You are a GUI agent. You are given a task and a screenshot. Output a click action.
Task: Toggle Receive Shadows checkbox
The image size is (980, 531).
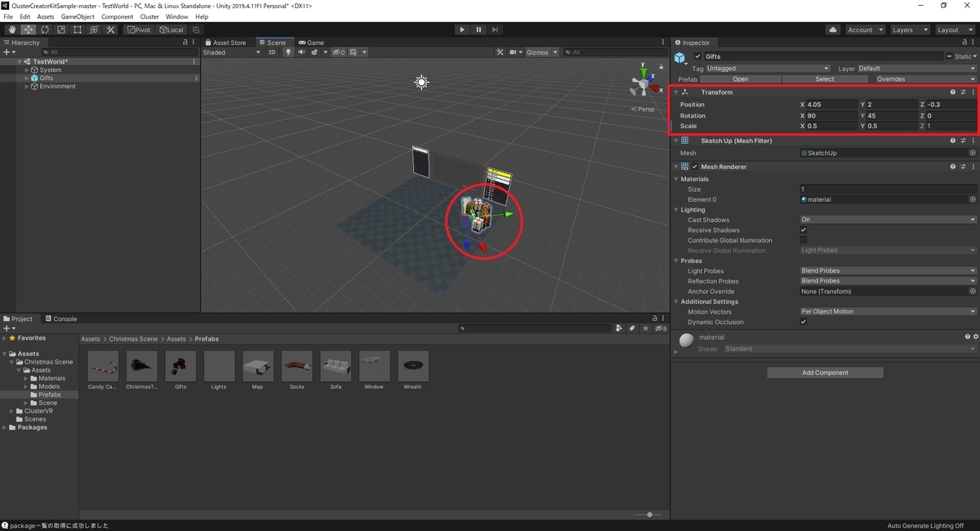pyautogui.click(x=804, y=230)
